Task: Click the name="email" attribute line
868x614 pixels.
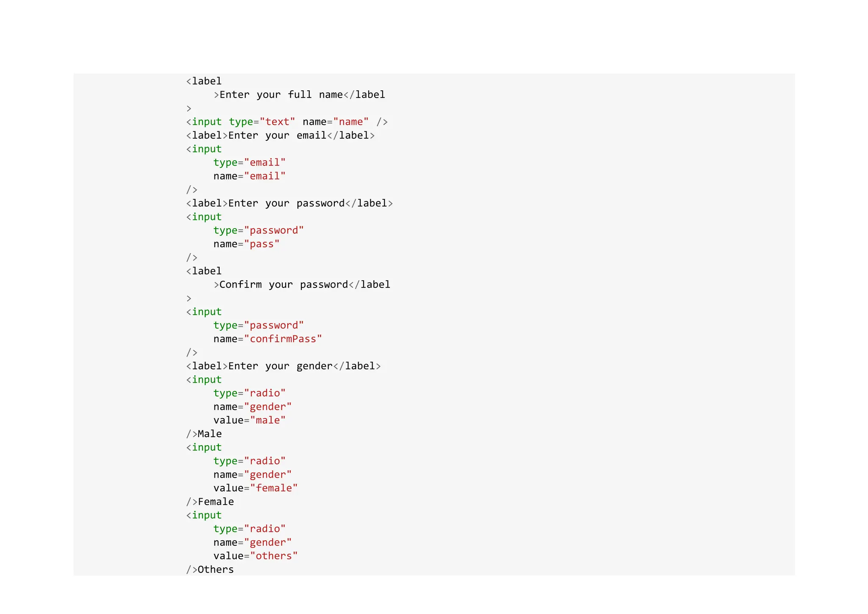Action: 249,176
